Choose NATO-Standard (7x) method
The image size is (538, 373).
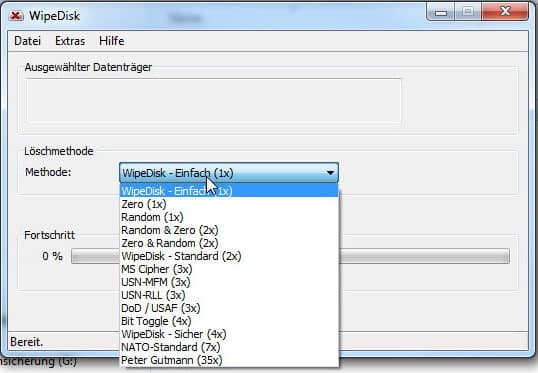pyautogui.click(x=229, y=348)
